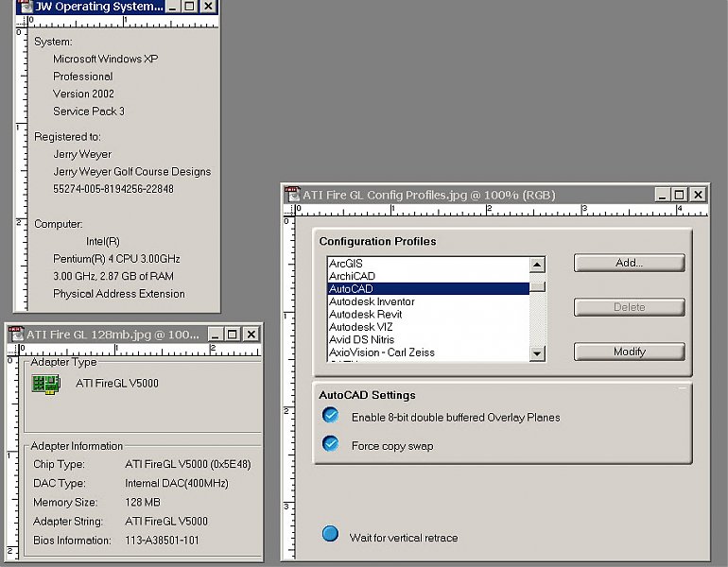Toggle Enable 8-bit double buffered Overlay Planes

pyautogui.click(x=330, y=415)
